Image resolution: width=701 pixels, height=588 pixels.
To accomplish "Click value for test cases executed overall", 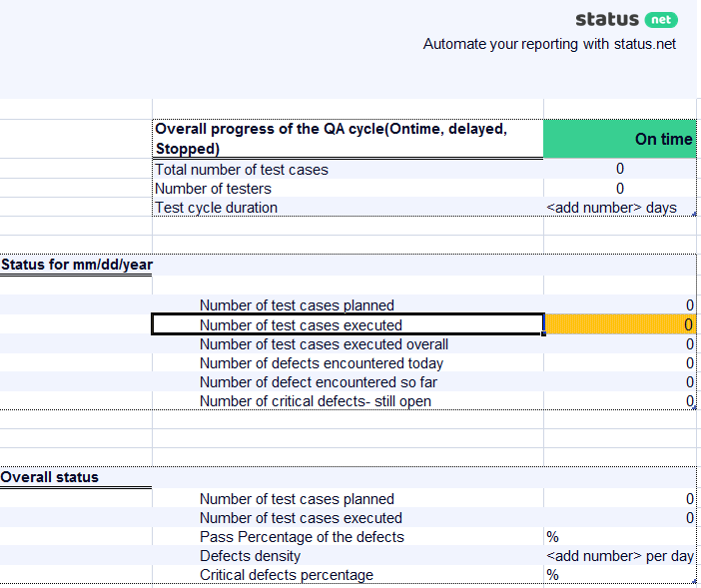I will [620, 343].
